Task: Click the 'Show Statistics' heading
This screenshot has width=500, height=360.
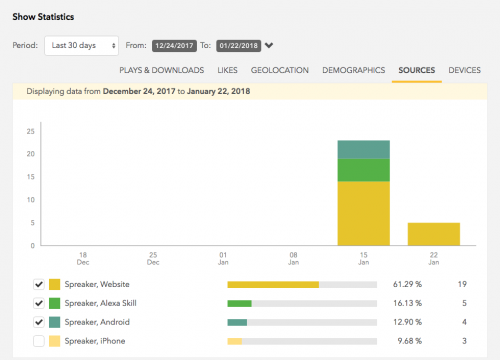Action: point(43,17)
